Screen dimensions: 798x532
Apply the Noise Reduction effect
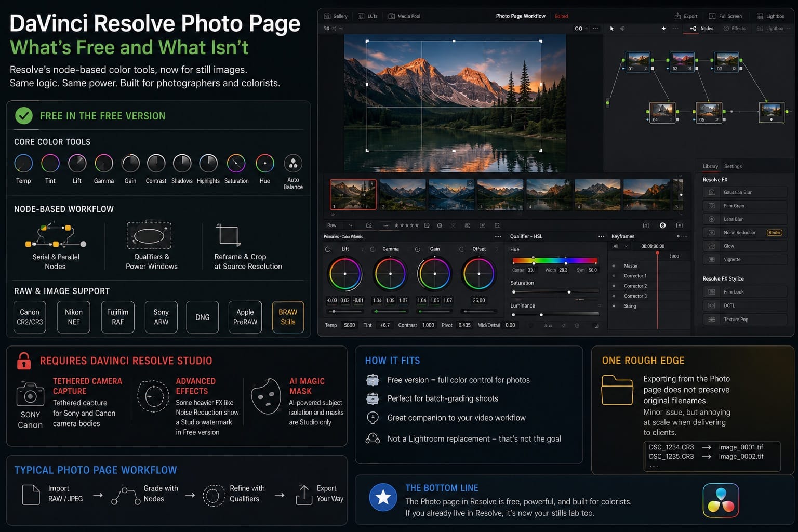click(744, 233)
